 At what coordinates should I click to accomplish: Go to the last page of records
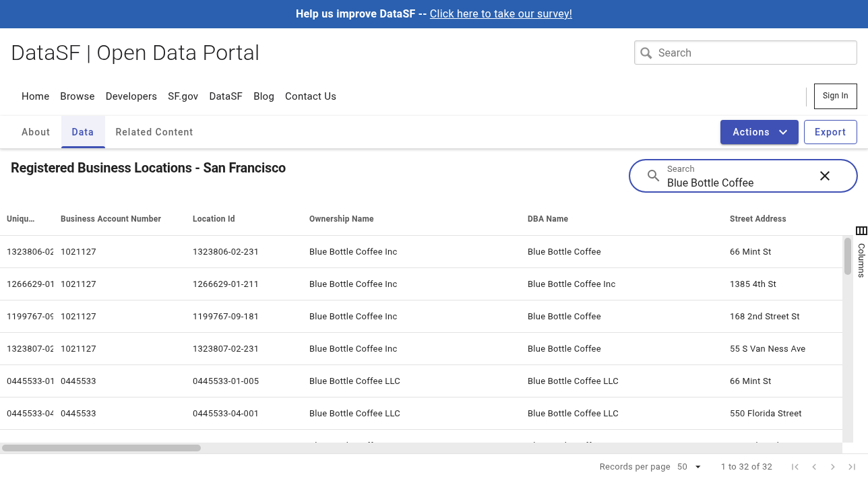coord(852,467)
